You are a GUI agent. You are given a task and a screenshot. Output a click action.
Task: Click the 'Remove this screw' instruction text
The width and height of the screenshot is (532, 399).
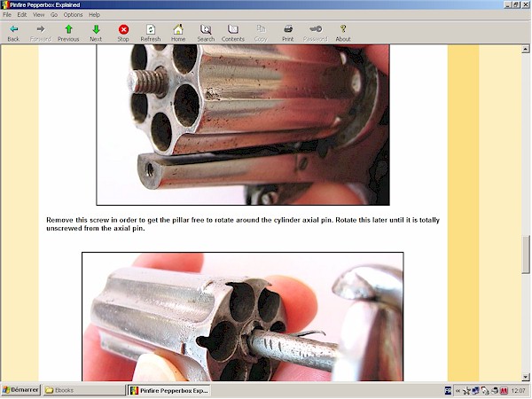pos(243,224)
